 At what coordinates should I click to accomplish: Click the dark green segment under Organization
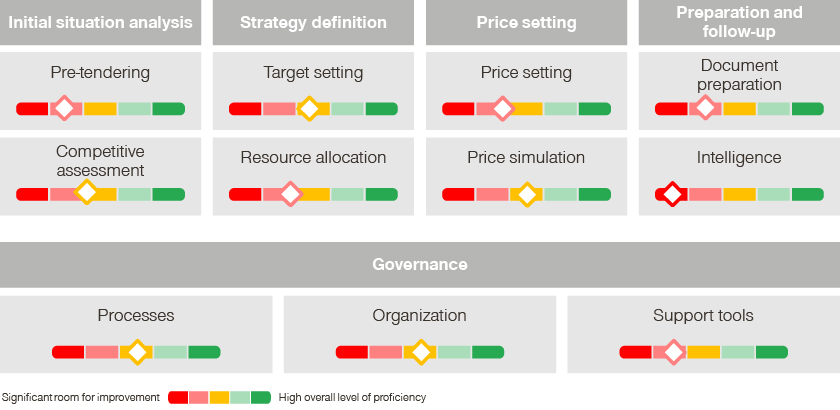(488, 352)
